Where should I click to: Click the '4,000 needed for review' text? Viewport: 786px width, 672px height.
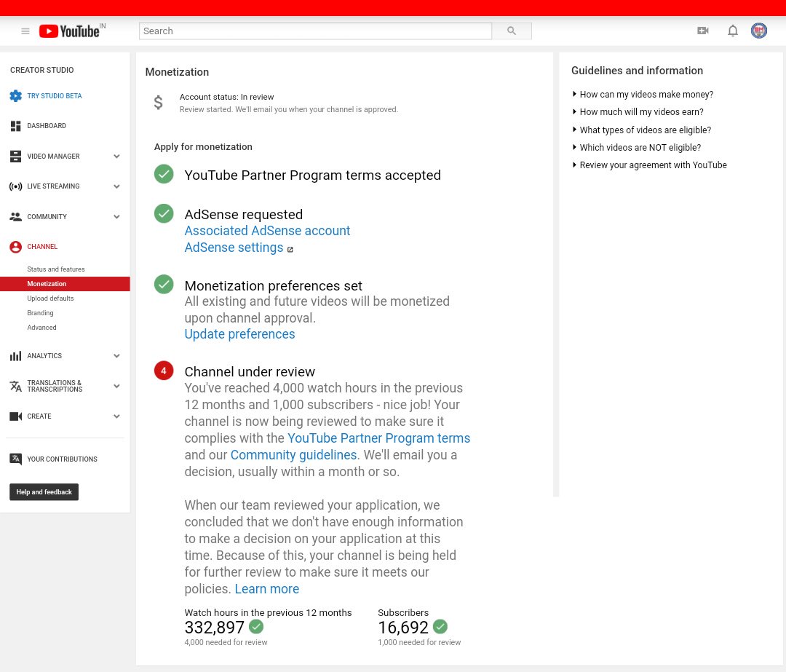click(226, 642)
